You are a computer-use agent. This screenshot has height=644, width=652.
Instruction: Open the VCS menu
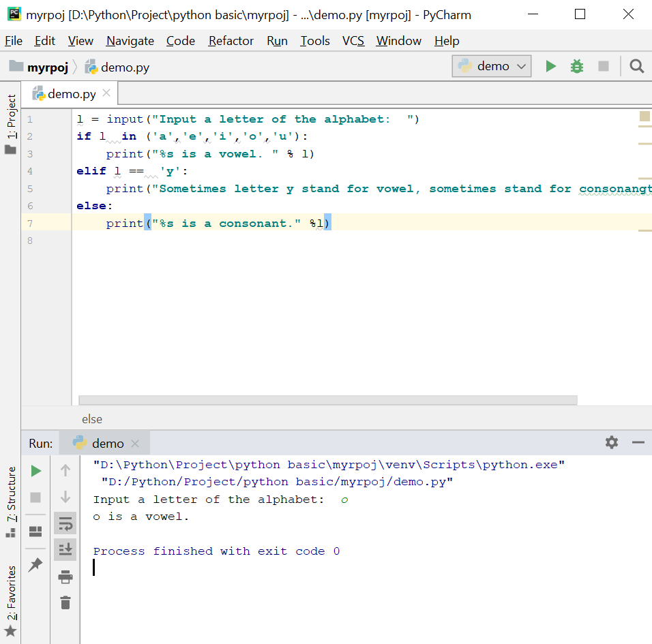tap(353, 41)
